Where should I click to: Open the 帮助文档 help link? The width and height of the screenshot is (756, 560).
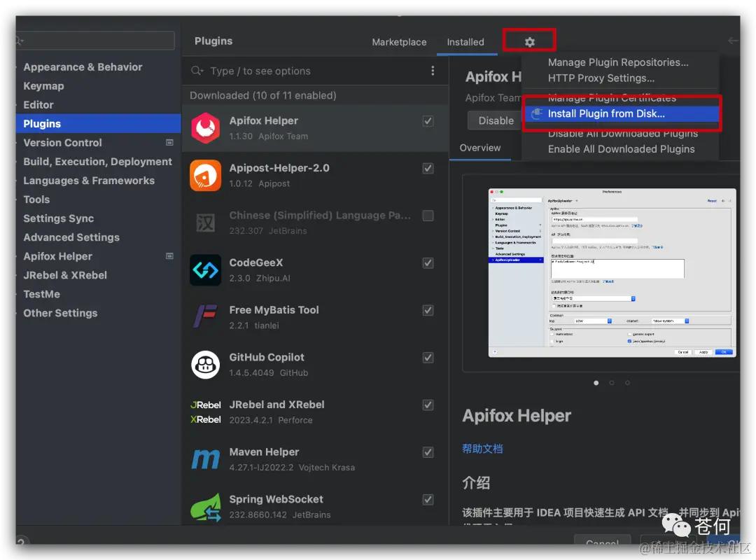click(x=482, y=449)
